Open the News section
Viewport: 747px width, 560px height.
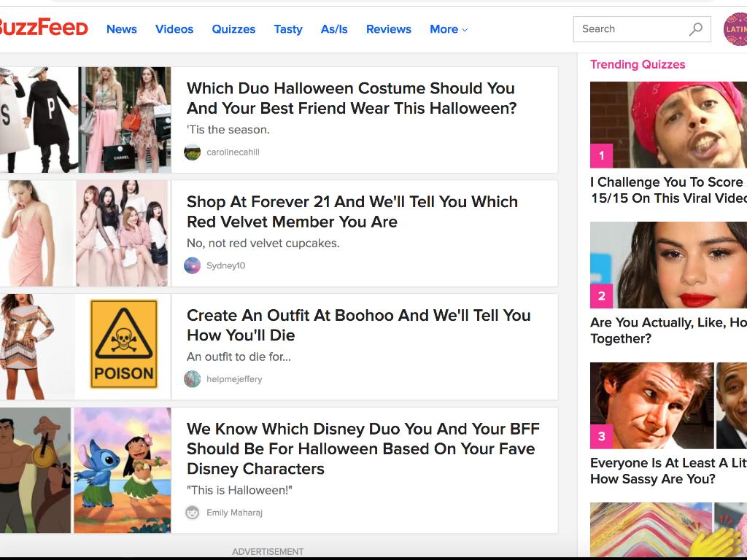click(x=121, y=29)
